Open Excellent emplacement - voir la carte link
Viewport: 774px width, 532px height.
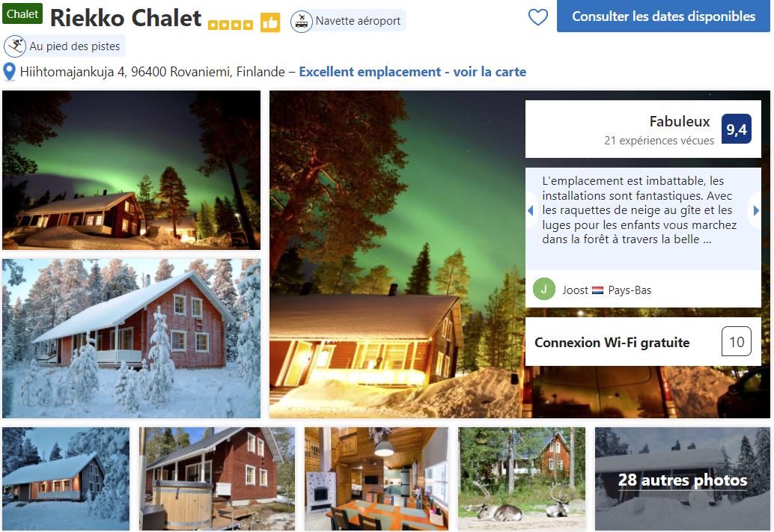(x=412, y=72)
